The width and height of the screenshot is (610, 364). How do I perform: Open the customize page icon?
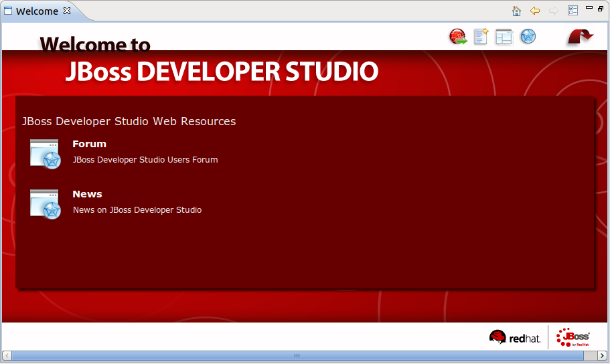(x=573, y=11)
